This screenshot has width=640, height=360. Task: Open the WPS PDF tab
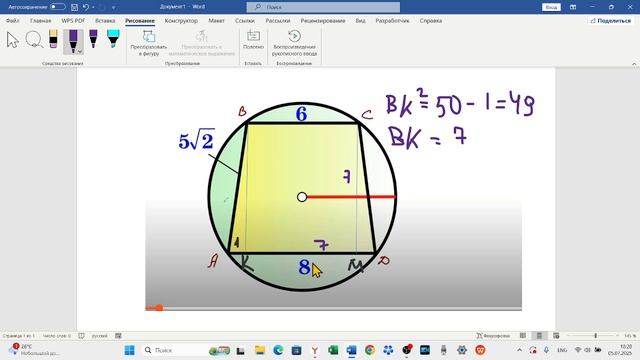click(73, 20)
